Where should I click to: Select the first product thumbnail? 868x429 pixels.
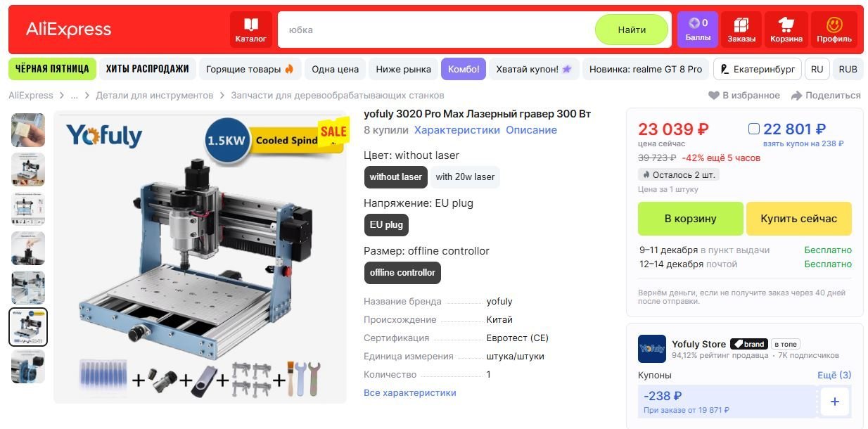pyautogui.click(x=28, y=129)
